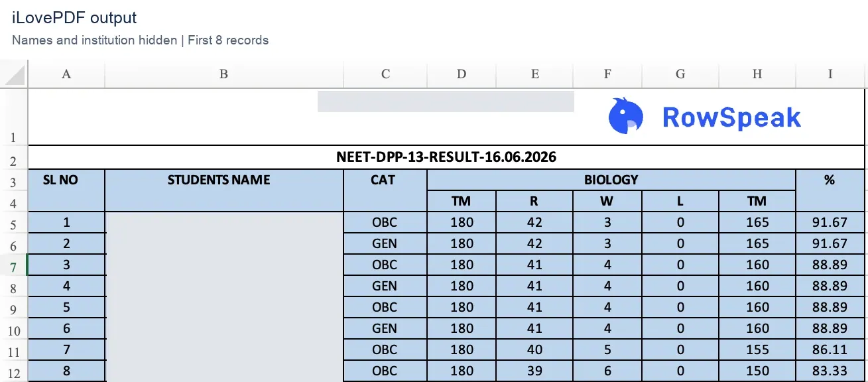Click the SL NO header cell
The height and width of the screenshot is (382, 868).
(66, 190)
